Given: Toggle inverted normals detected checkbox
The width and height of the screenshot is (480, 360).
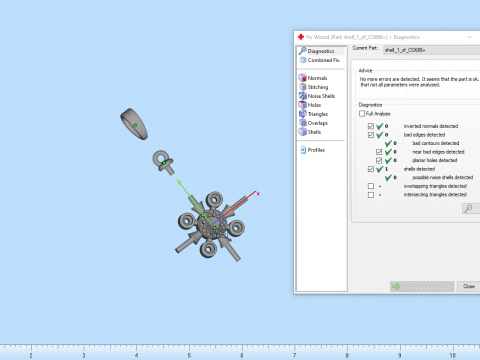Looking at the screenshot, I should click(x=371, y=126).
